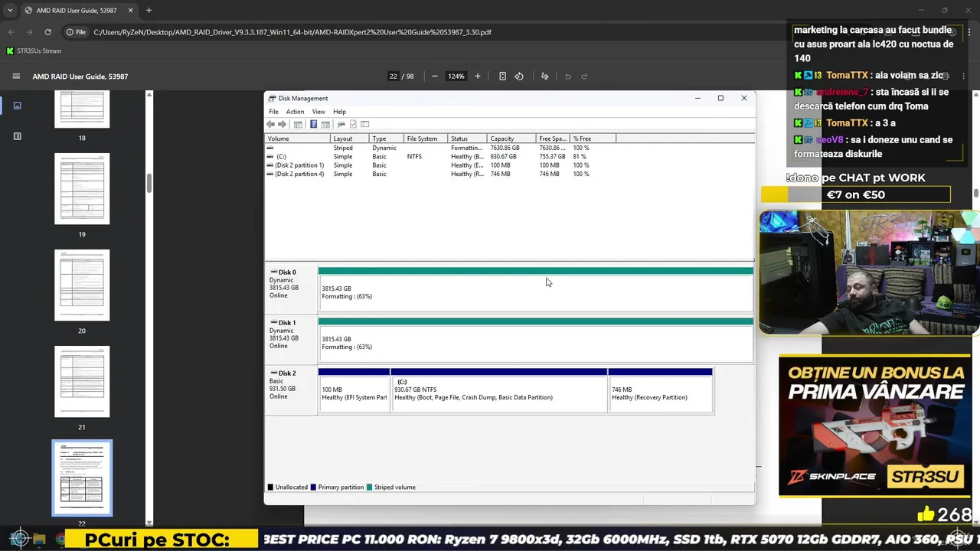Reload the browser page
The image size is (980, 551).
coord(47,32)
